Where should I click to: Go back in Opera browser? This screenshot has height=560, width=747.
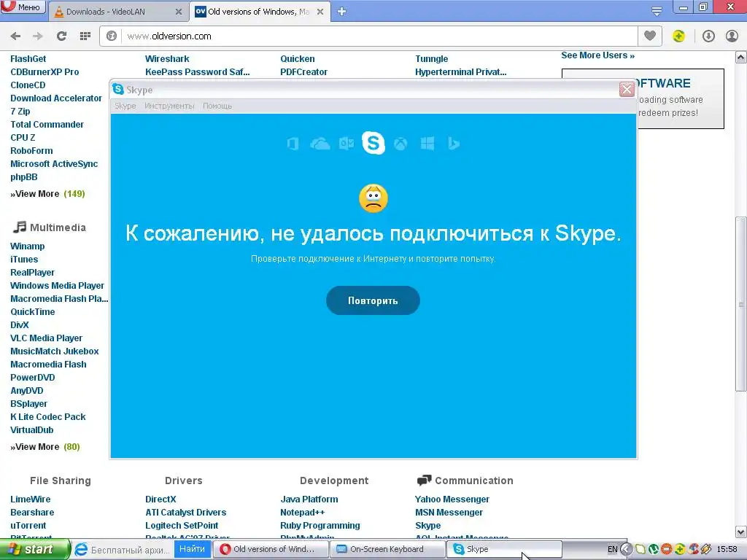(16, 36)
